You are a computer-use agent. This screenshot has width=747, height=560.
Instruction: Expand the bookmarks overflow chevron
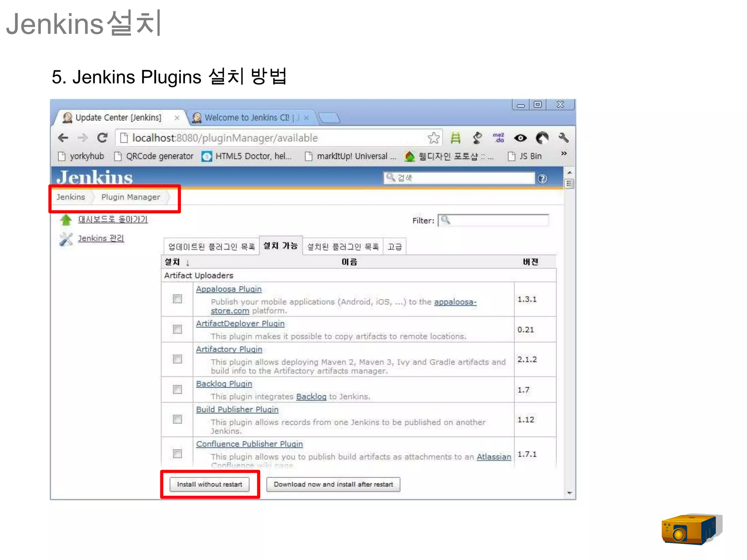click(x=564, y=153)
